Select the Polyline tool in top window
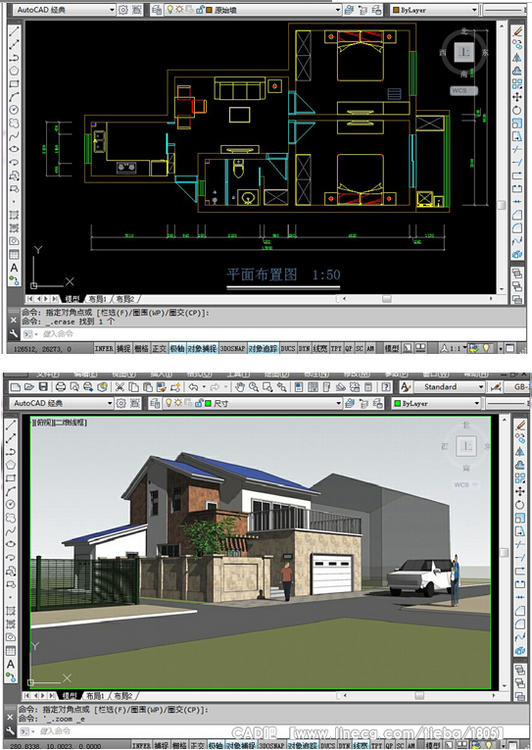 point(14,57)
